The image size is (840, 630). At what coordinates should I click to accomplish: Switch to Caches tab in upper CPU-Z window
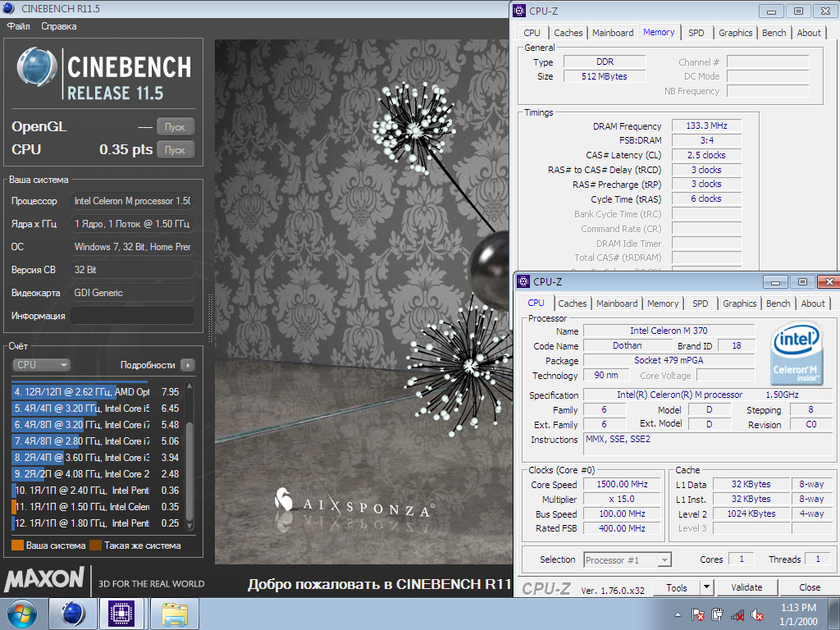click(x=568, y=33)
